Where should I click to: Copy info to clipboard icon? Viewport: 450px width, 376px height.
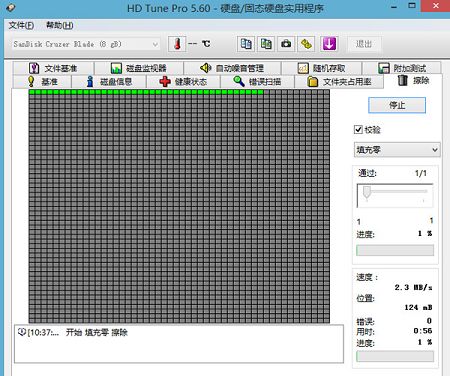point(246,44)
